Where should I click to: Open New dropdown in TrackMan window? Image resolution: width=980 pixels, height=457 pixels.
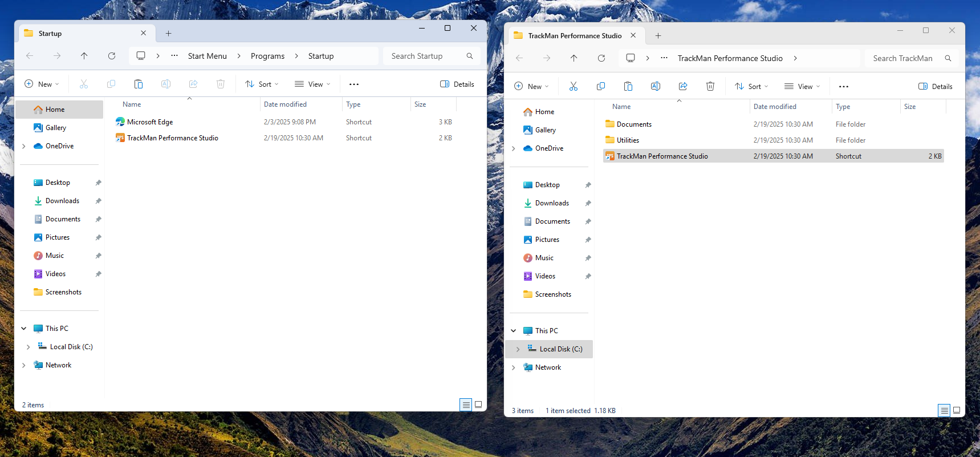(x=531, y=87)
